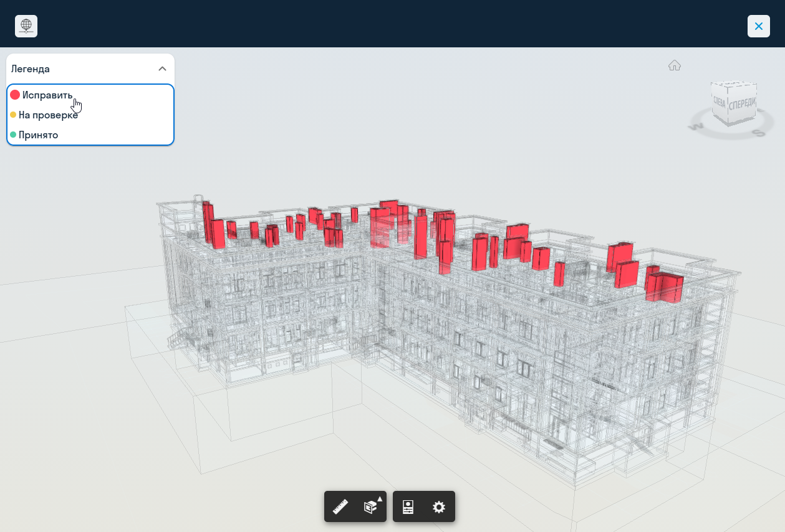Select the СПЕРЕДИ face of the view cube
785x532 pixels.
pos(742,104)
